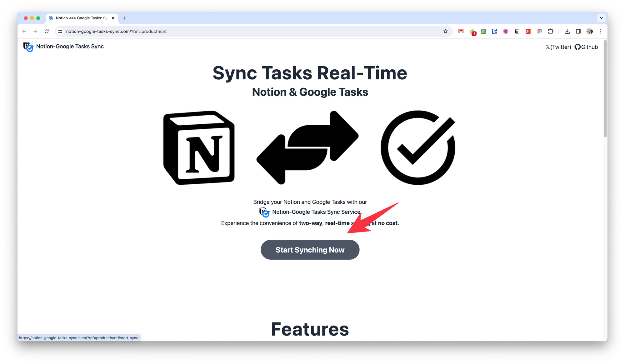Image resolution: width=625 pixels, height=364 pixels.
Task: View site information in address bar
Action: pyautogui.click(x=60, y=31)
